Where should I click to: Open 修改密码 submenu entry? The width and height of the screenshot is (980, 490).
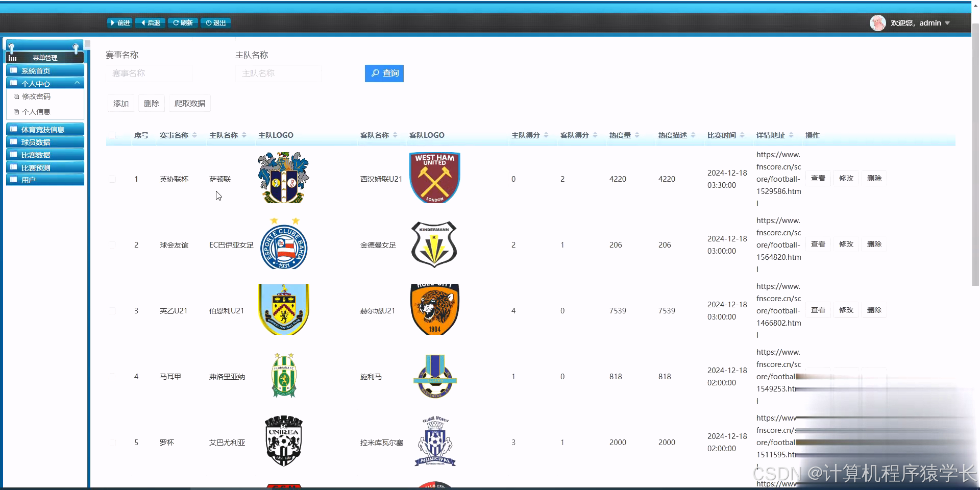[x=36, y=96]
